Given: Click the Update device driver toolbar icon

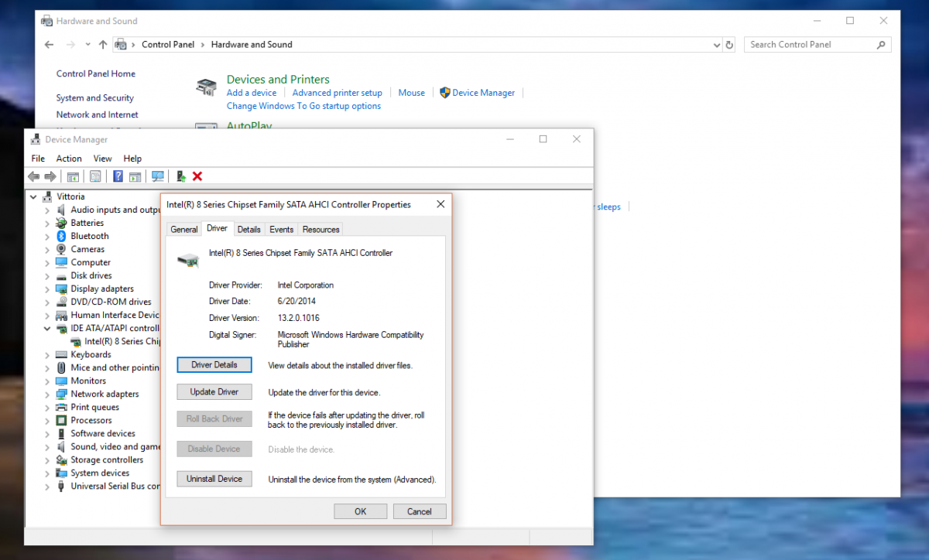Looking at the screenshot, I should pos(180,176).
